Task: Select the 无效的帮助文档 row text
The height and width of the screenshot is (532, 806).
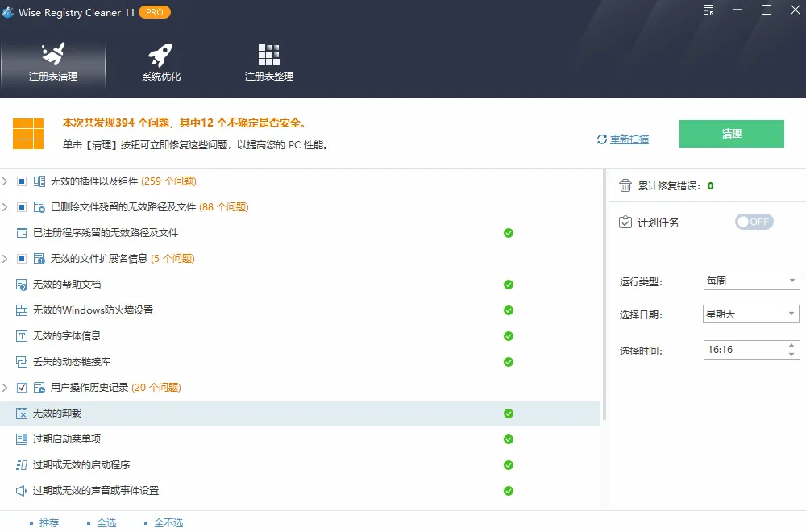Action: coord(67,285)
